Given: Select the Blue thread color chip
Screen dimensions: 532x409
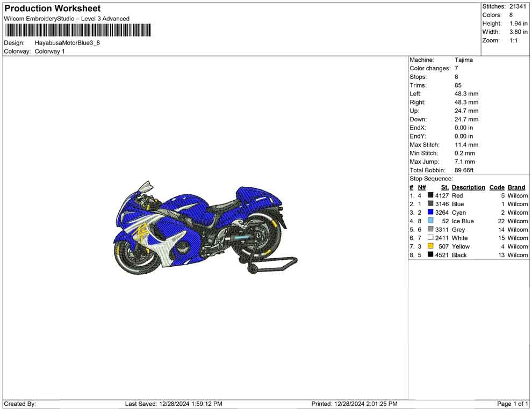Looking at the screenshot, I should (x=429, y=204).
